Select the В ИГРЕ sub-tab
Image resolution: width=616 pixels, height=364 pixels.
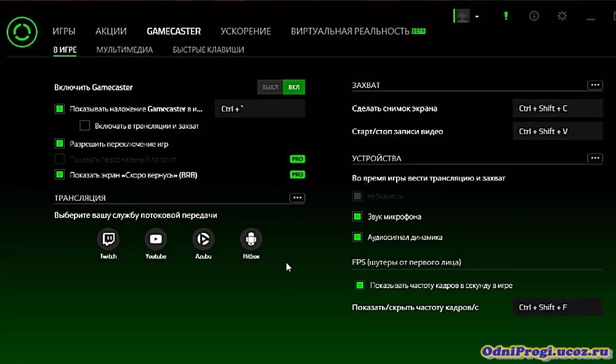point(65,50)
